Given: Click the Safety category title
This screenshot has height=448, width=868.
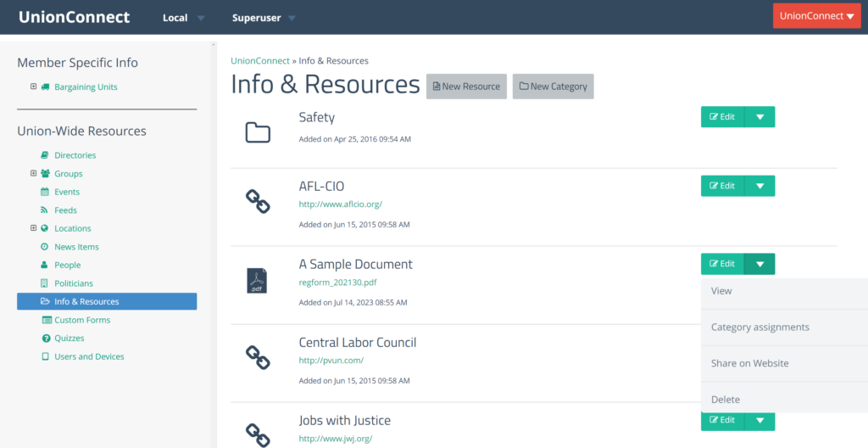Looking at the screenshot, I should [x=317, y=118].
